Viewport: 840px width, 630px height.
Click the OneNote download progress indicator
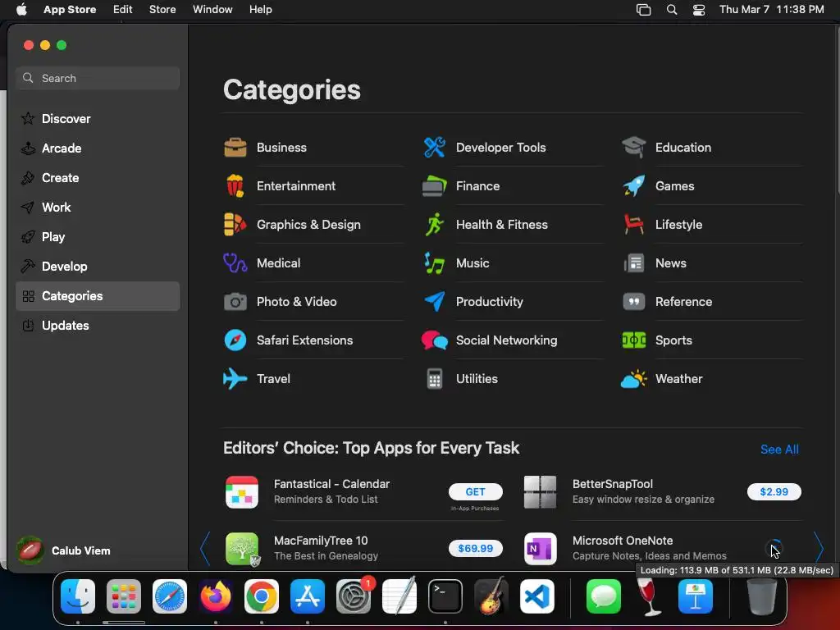[x=774, y=548]
